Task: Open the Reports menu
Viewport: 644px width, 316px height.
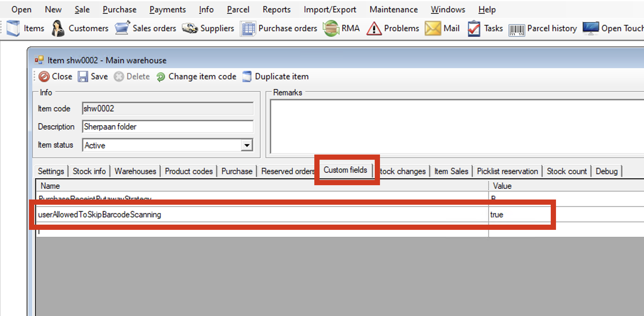Action: 276,9
